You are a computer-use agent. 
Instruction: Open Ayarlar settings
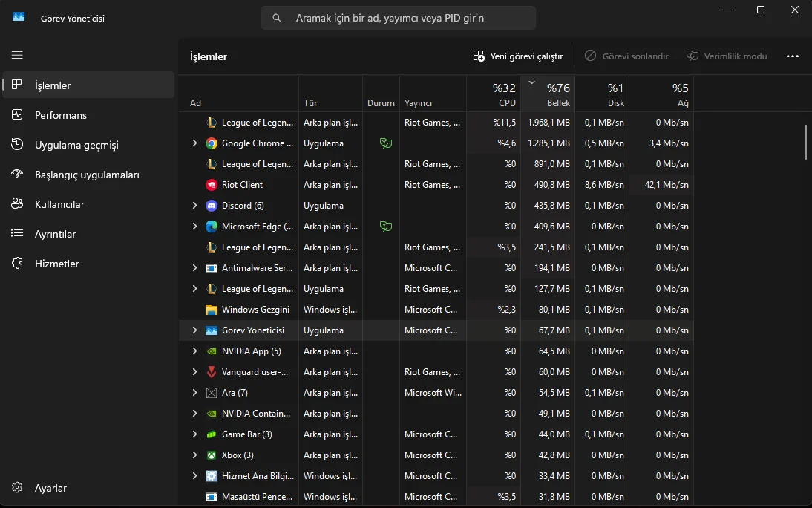[88, 488]
